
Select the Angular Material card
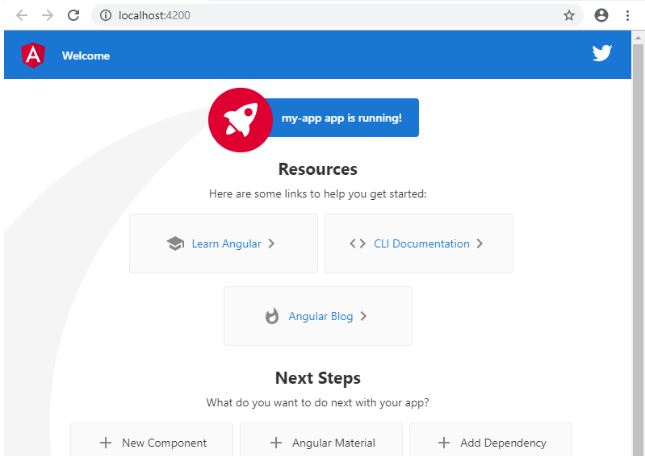pos(321,439)
